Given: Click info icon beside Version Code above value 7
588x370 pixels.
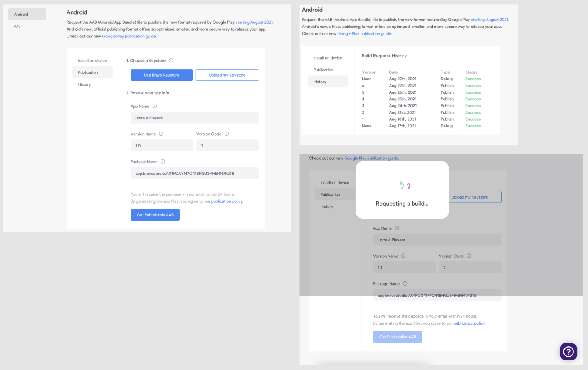Looking at the screenshot, I should [469, 256].
